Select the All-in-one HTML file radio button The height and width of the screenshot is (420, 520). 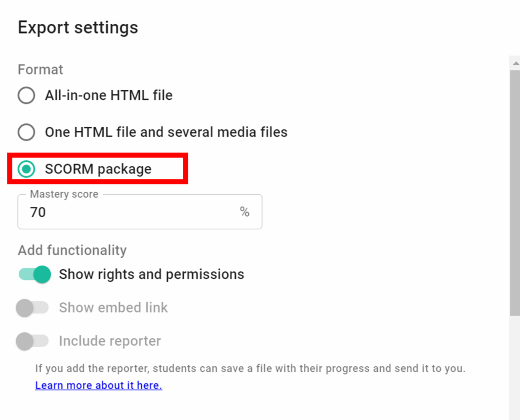pos(26,95)
